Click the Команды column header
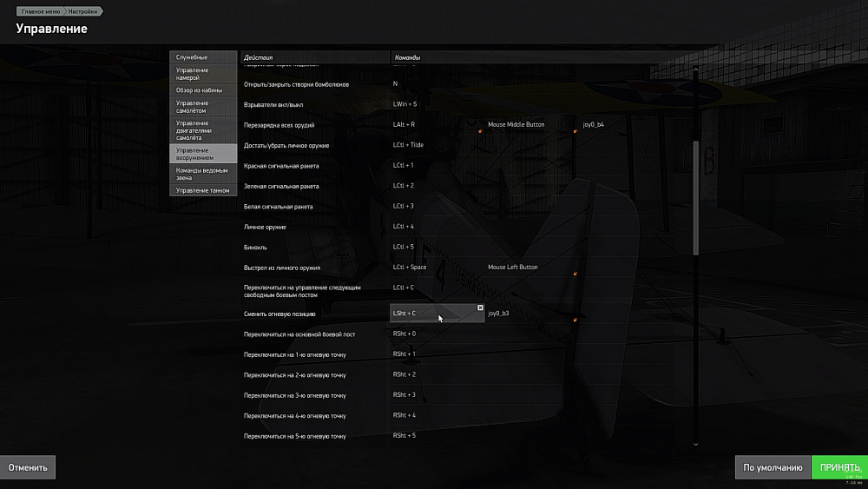868x489 pixels. [407, 57]
